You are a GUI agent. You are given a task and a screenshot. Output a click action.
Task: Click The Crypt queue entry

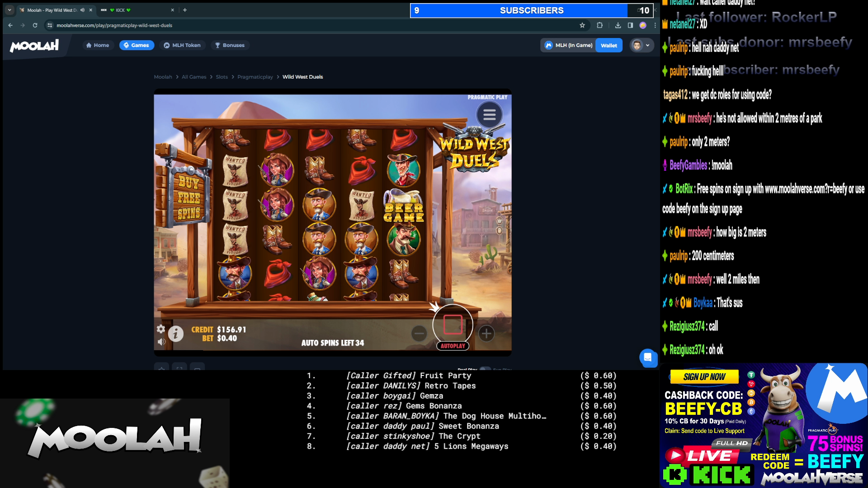tap(462, 436)
